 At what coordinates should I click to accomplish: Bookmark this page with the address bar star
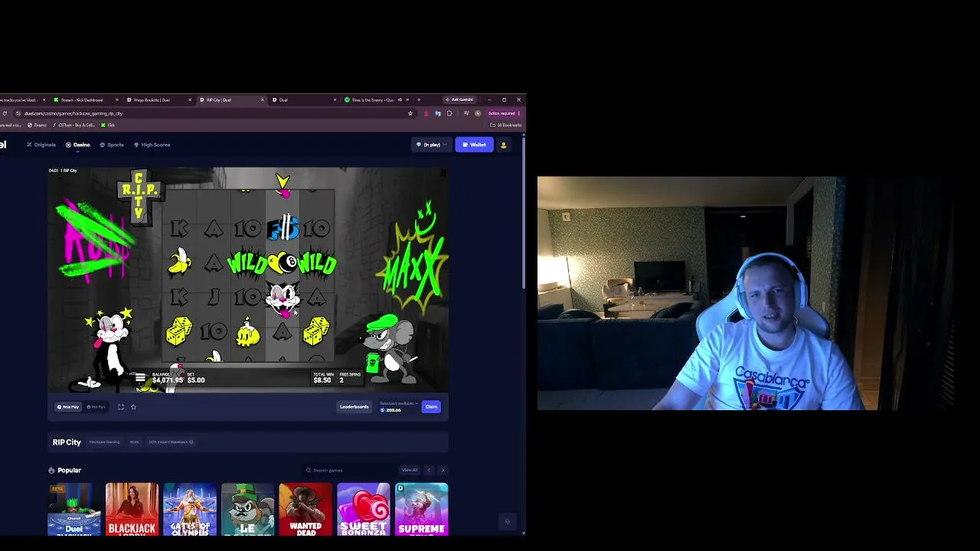[410, 113]
